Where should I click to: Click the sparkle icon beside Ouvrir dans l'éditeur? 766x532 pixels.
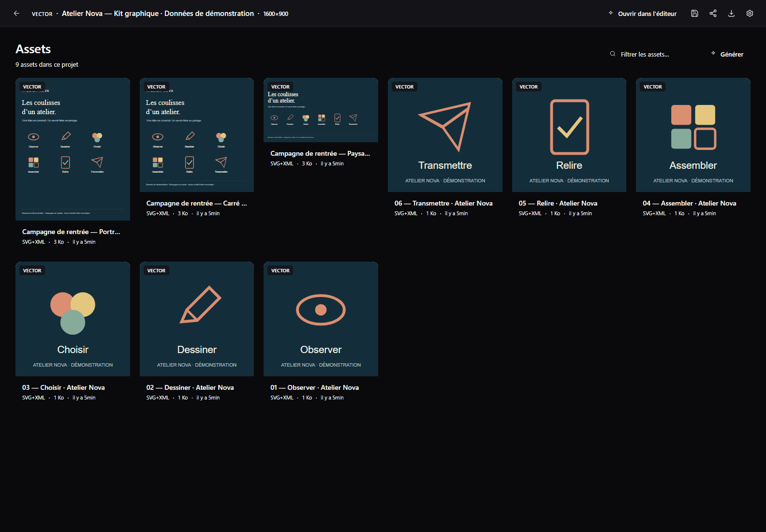611,13
